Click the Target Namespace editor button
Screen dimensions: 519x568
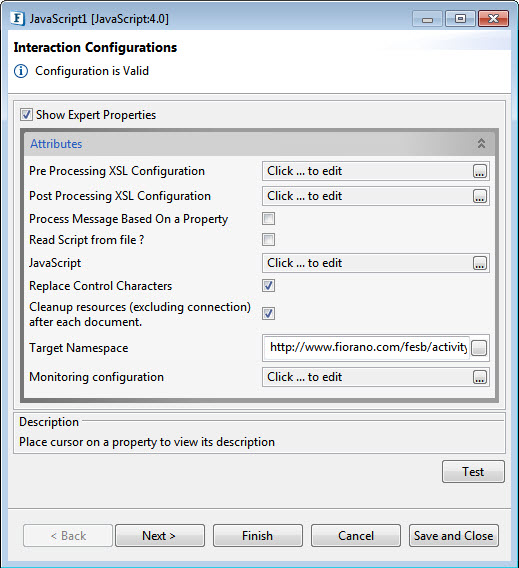pos(479,348)
